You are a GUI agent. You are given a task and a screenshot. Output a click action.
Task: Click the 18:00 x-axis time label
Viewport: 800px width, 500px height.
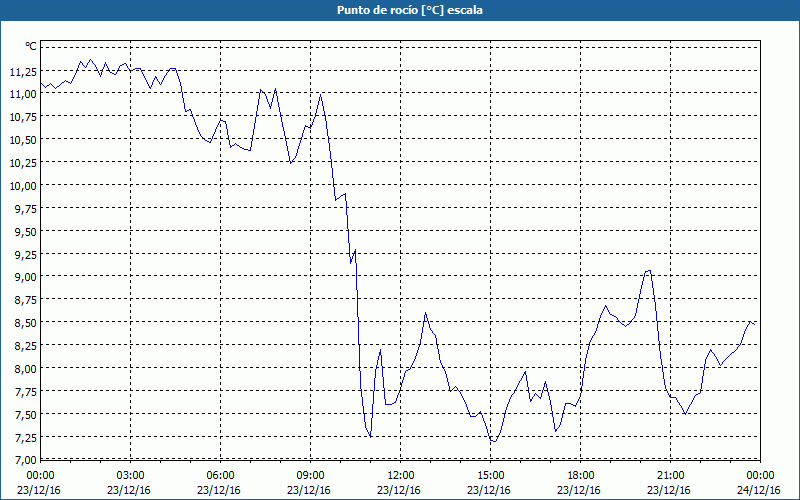click(580, 476)
